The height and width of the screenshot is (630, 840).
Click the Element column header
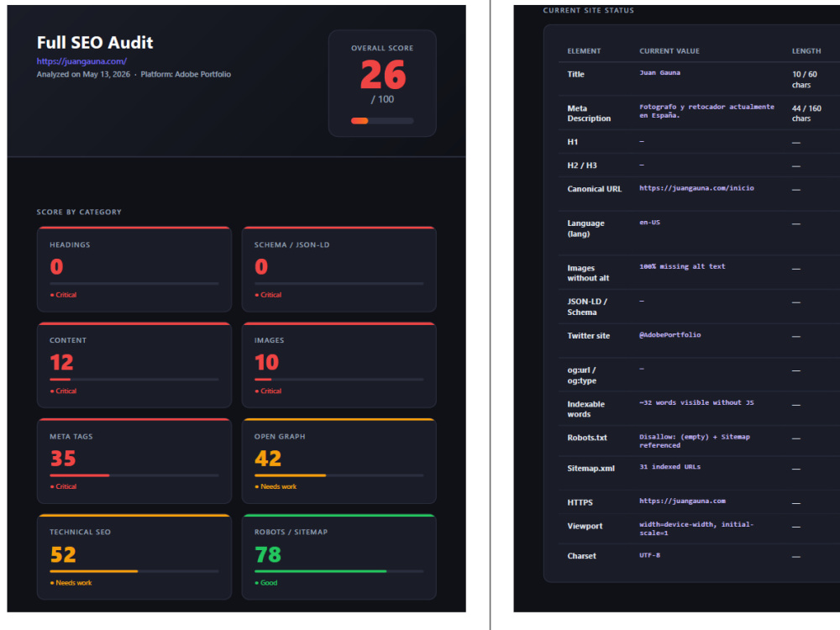pos(584,51)
